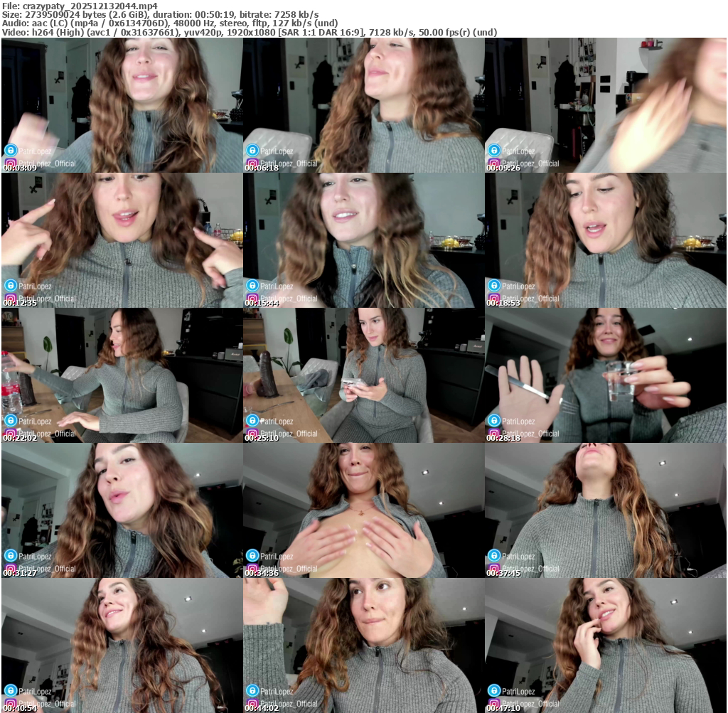
Task: Click the Video h264 codec info line
Action: [x=250, y=33]
